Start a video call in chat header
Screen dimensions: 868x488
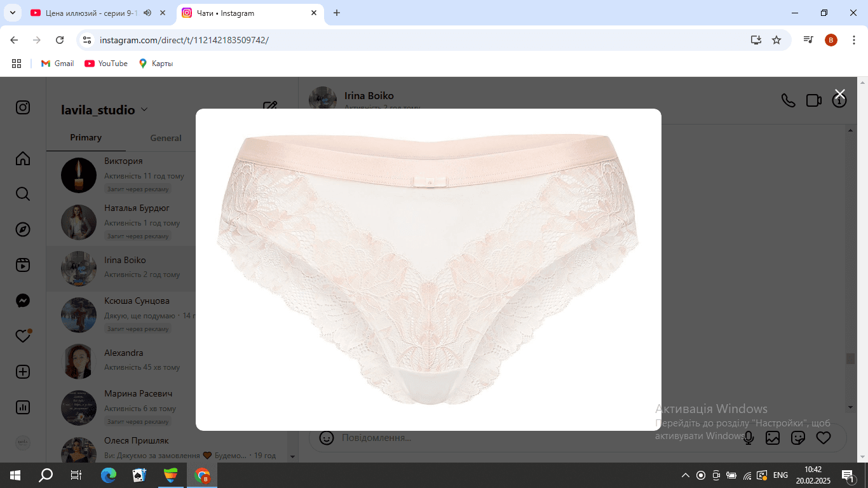(813, 100)
